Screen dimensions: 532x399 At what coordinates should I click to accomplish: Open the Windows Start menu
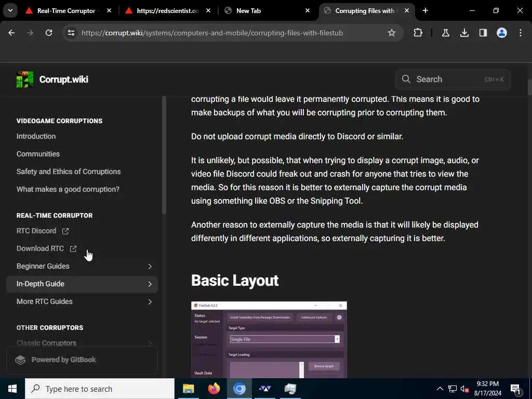click(x=12, y=389)
